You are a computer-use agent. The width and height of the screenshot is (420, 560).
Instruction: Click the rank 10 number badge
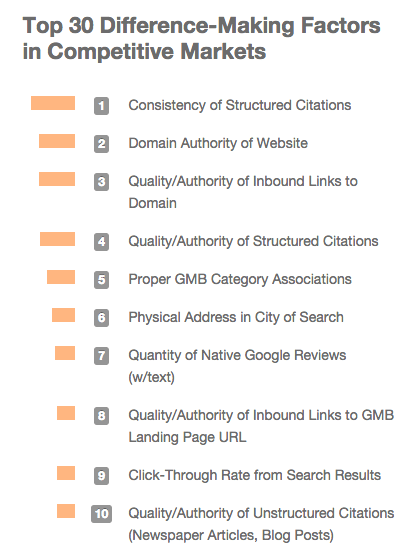click(101, 514)
